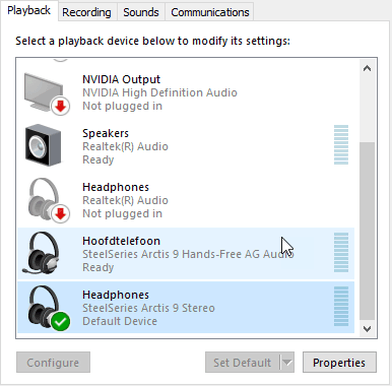Viewport: 392px width, 386px height.
Task: Open Properties for the selected device
Action: [x=339, y=362]
